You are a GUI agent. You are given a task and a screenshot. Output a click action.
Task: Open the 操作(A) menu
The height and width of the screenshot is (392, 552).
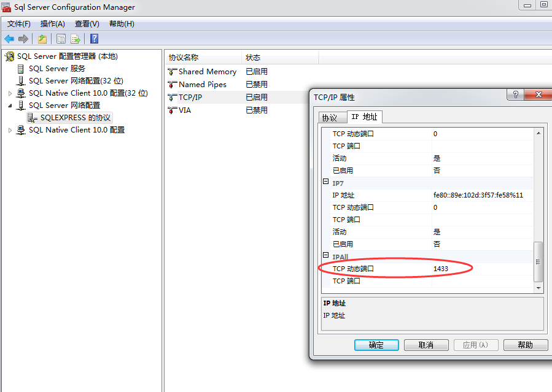[x=52, y=24]
